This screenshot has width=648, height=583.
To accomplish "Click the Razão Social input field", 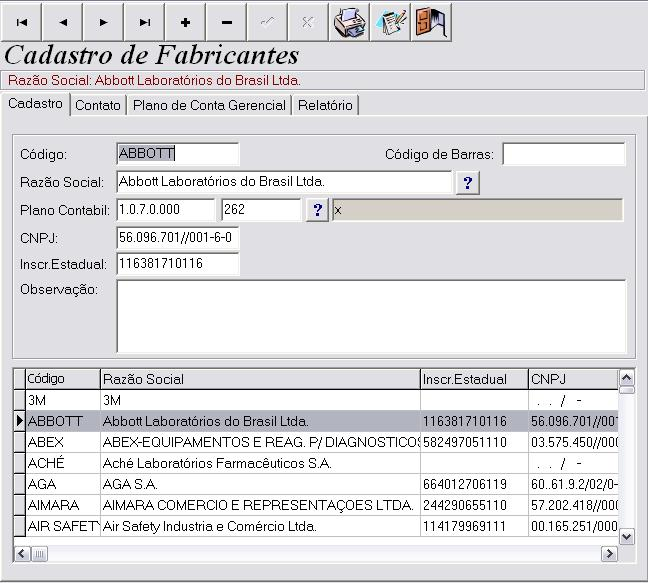I will click(284, 182).
